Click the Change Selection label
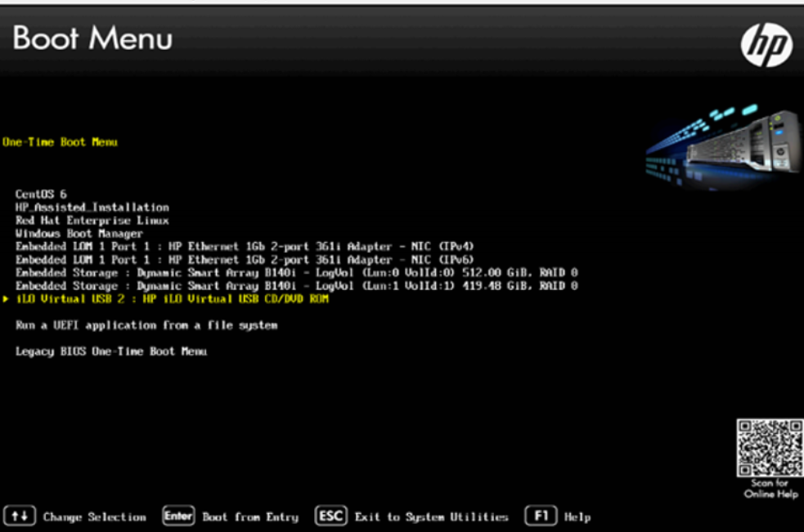The height and width of the screenshot is (532, 804). 95,517
